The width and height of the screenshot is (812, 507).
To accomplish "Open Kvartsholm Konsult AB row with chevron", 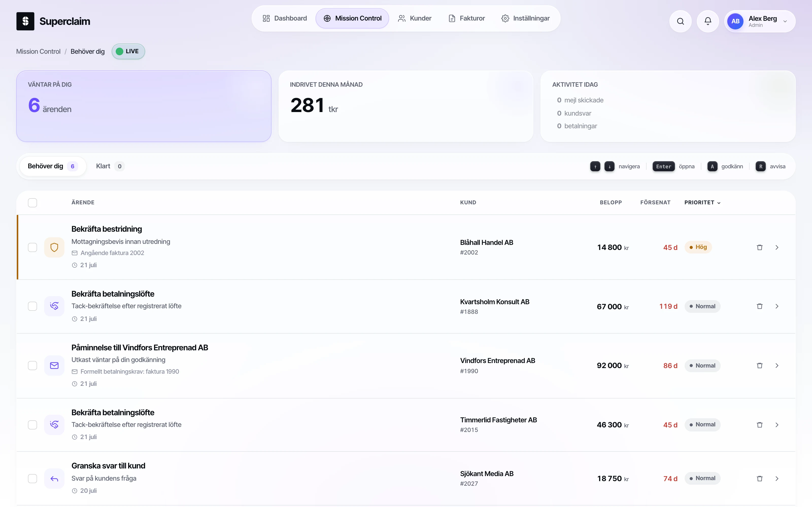I will click(777, 306).
